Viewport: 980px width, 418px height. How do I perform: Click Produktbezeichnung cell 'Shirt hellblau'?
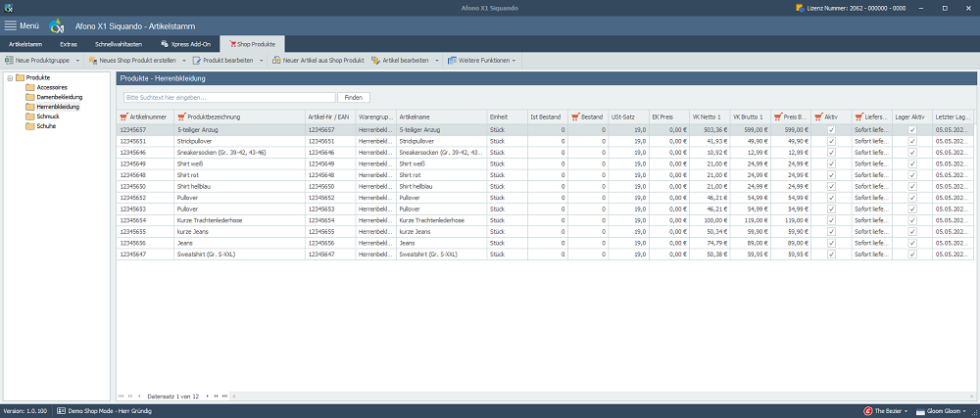[x=239, y=186]
